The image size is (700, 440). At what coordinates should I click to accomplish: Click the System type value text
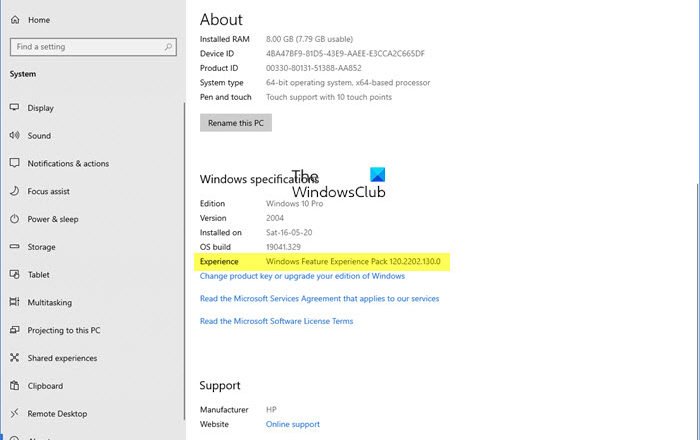click(x=348, y=83)
